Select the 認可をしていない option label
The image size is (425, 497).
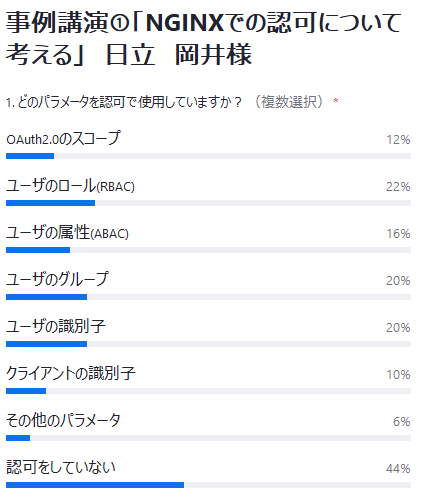(x=61, y=467)
